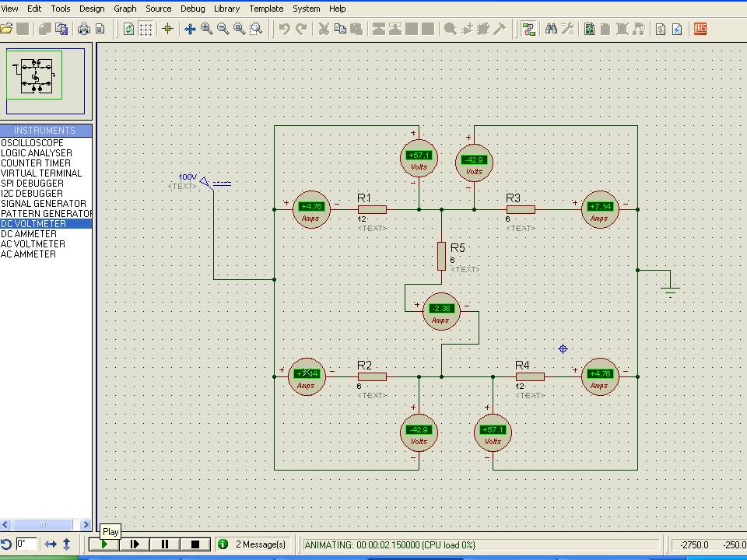Click the Zoom Out magnifier icon
This screenshot has width=747, height=560.
[x=223, y=29]
